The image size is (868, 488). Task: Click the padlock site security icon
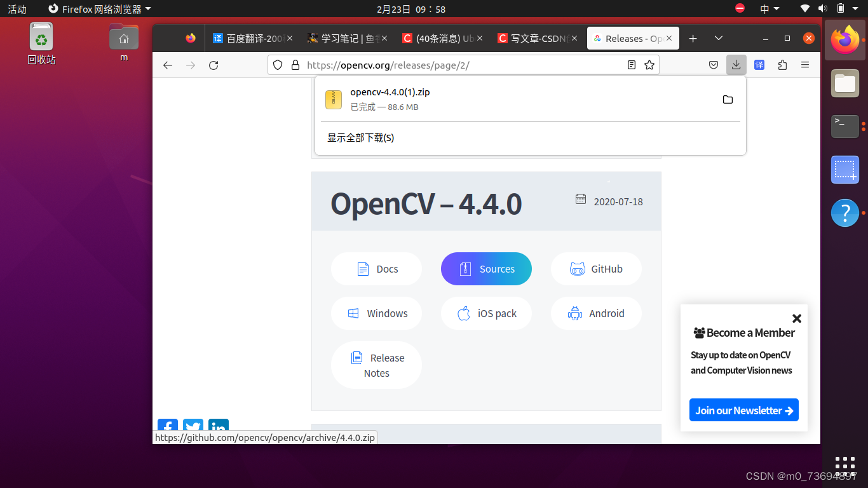pos(295,65)
